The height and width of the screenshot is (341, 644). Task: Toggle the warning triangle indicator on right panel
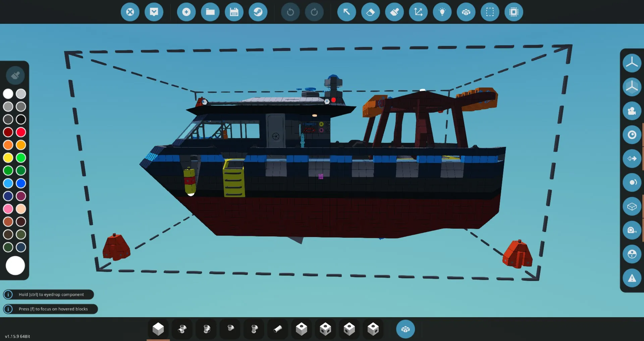632,278
